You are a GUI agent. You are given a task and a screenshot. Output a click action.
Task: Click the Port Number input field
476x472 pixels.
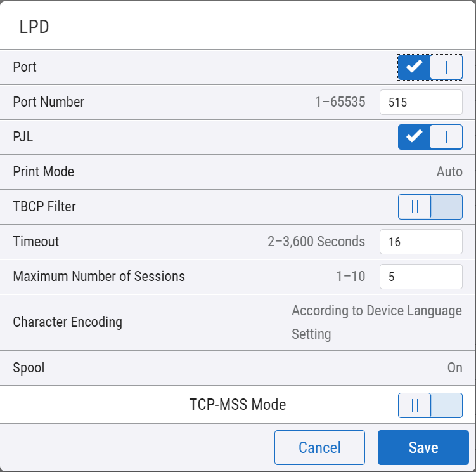421,102
